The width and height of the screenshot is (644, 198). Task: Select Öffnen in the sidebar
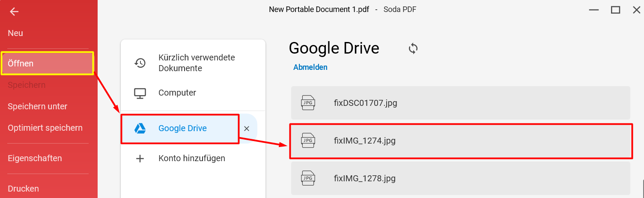click(47, 63)
